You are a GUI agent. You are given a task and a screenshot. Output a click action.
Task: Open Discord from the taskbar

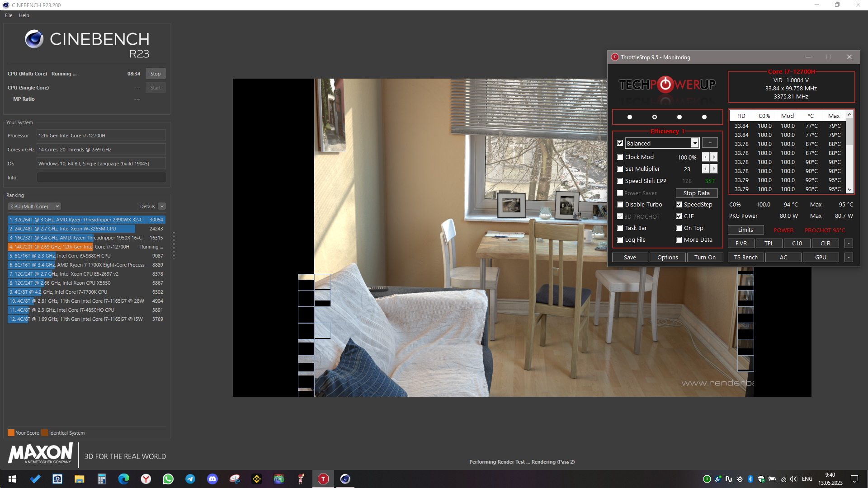pos(212,479)
